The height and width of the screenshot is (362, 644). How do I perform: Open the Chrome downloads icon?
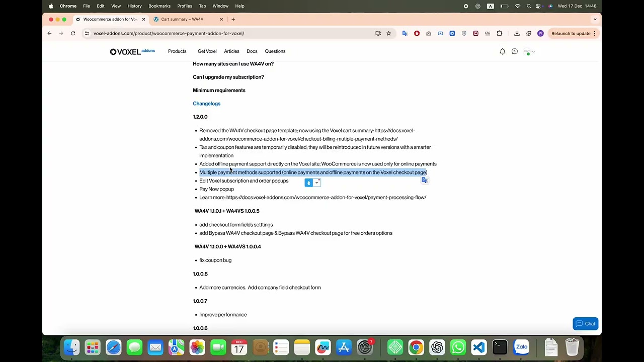(517, 33)
